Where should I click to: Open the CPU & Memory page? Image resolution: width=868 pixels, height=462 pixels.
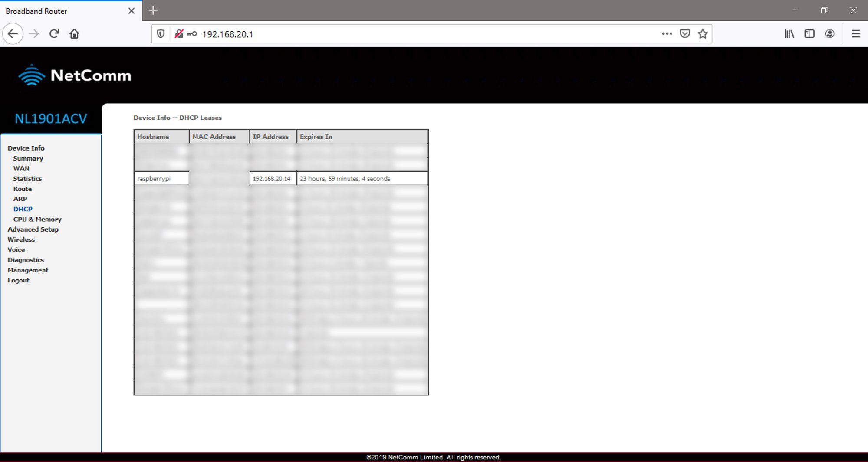pyautogui.click(x=37, y=219)
